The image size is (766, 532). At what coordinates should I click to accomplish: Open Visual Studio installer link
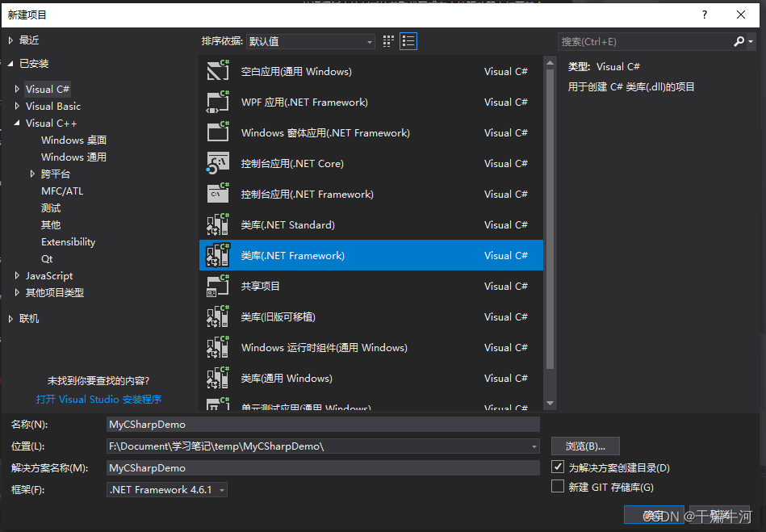coord(98,399)
